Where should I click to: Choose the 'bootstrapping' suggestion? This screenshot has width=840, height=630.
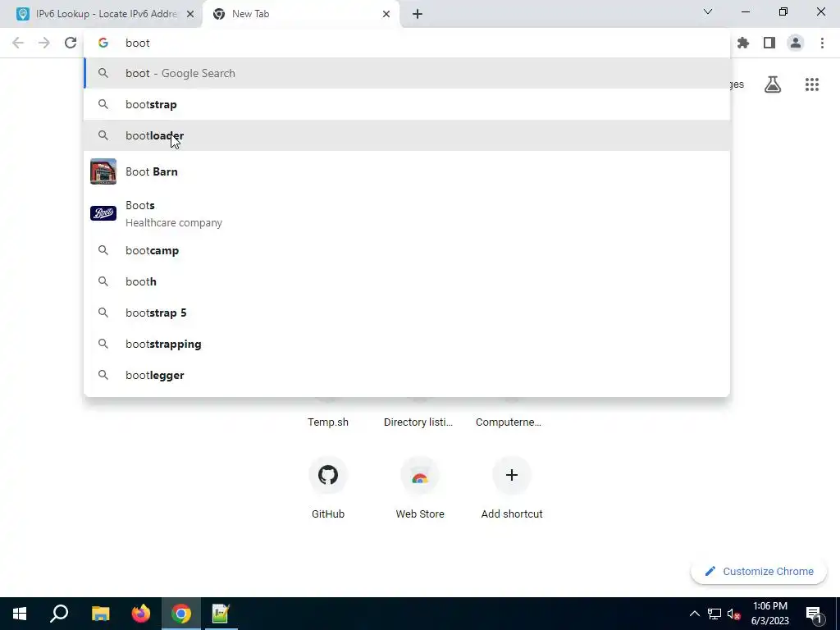click(x=407, y=344)
